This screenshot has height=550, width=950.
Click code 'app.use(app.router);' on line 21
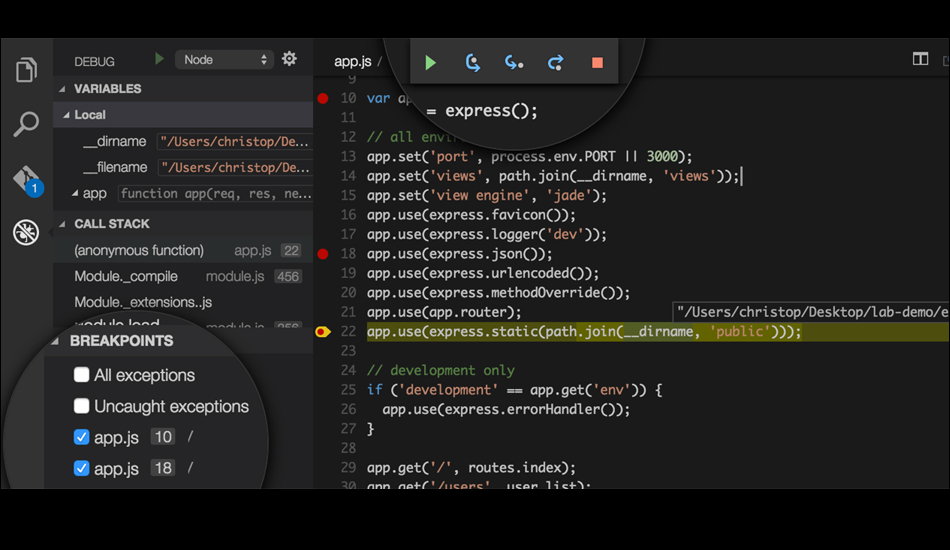[x=443, y=313]
